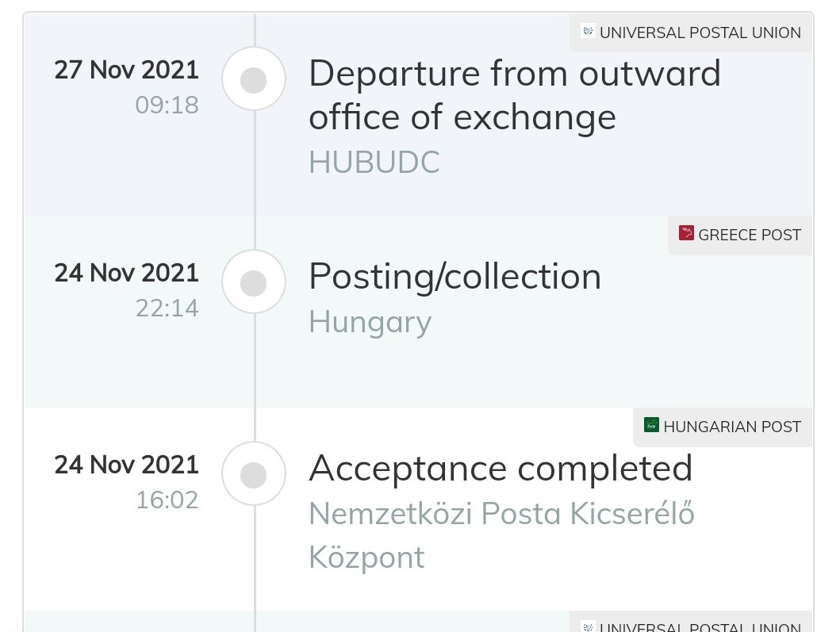Click the 22:14 timestamp
Viewport: 840px width, 632px height.
click(x=167, y=308)
